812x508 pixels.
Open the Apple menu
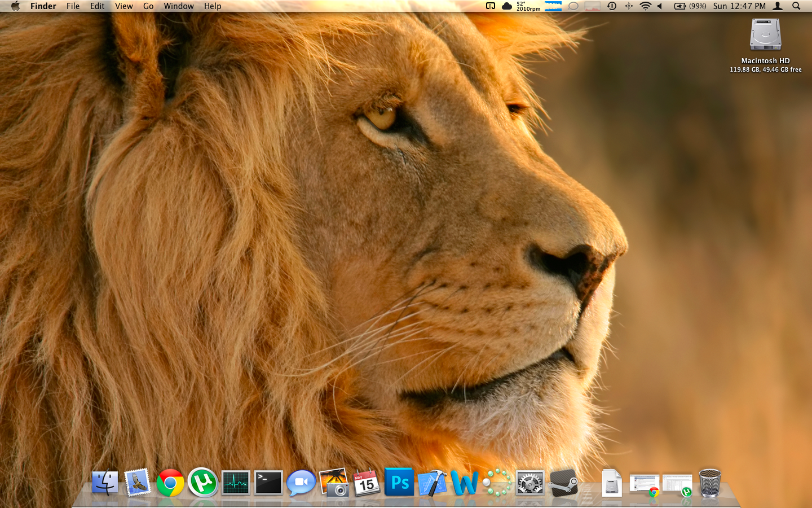[15, 6]
